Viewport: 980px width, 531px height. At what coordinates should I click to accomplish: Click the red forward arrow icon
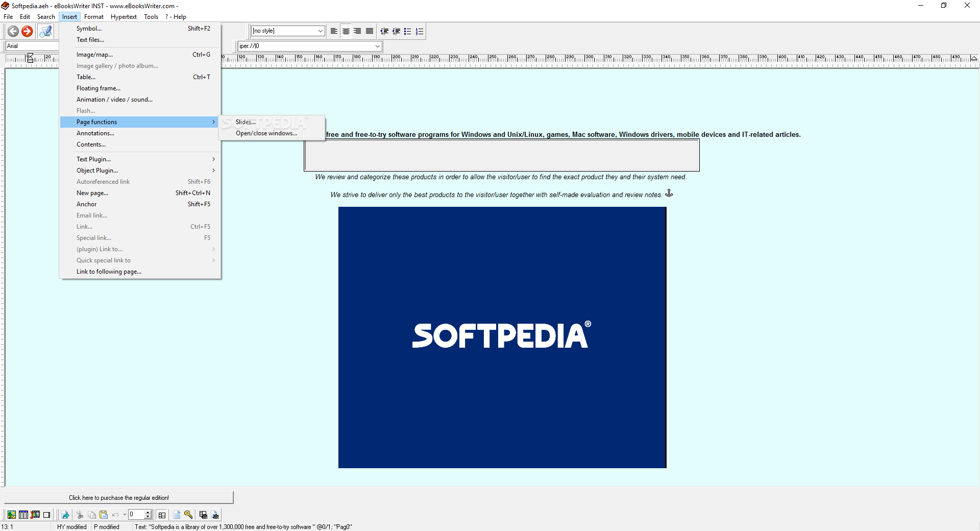(x=27, y=31)
